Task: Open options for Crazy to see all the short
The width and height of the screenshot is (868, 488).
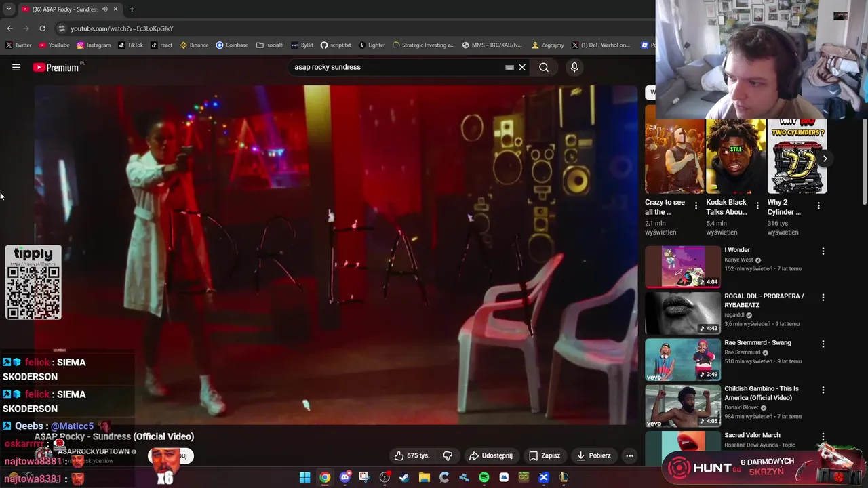Action: 696,205
